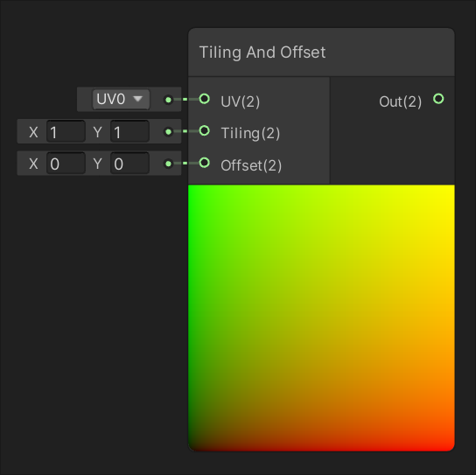476x475 pixels.
Task: Select the UV(2) input port circle
Action: 204,99
